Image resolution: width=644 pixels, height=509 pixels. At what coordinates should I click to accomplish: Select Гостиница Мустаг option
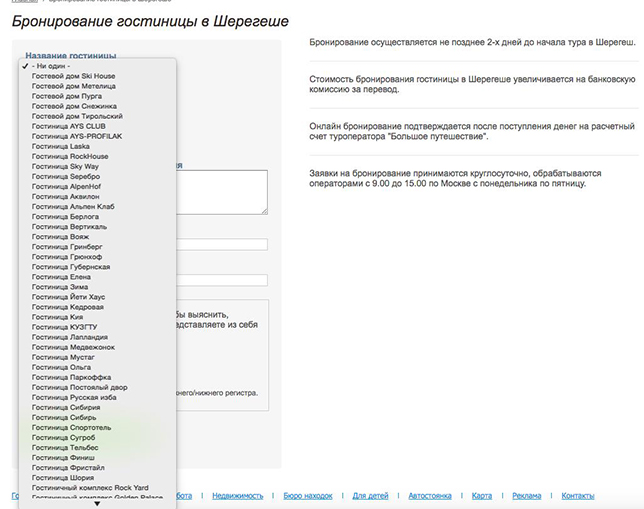[x=97, y=358]
